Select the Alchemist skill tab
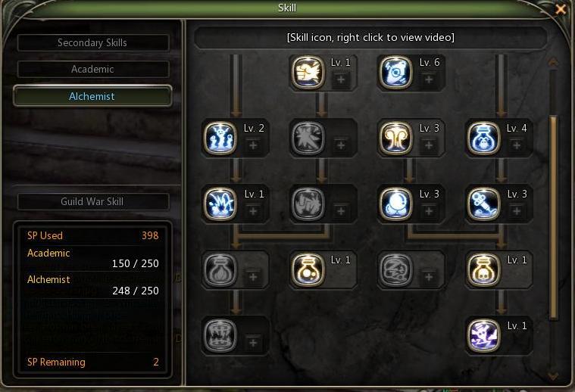 (92, 96)
